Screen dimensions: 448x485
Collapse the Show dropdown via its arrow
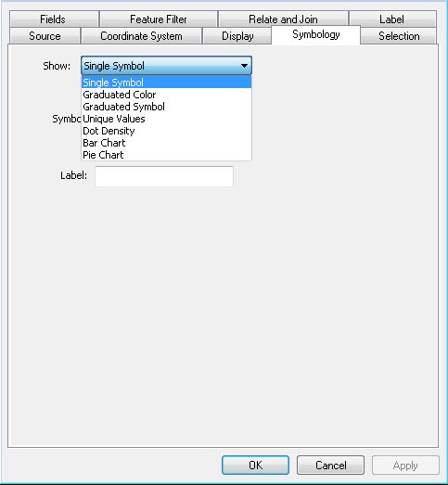[x=244, y=66]
